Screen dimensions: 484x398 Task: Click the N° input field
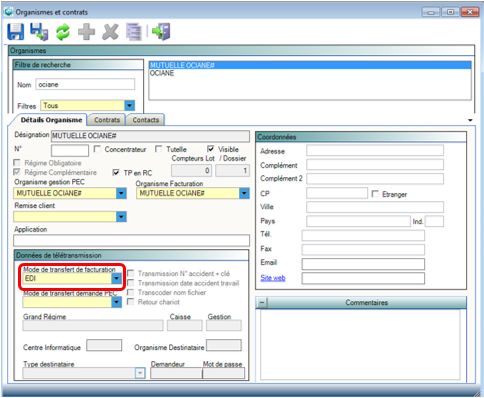pyautogui.click(x=70, y=150)
